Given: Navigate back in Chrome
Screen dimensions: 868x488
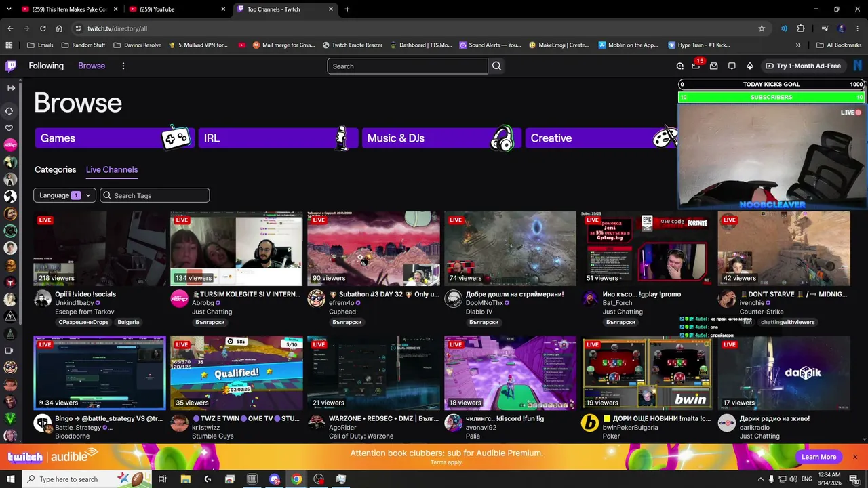Looking at the screenshot, I should point(10,28).
